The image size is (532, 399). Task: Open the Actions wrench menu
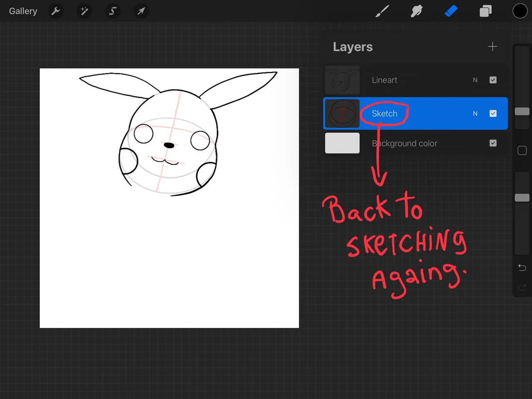click(56, 11)
